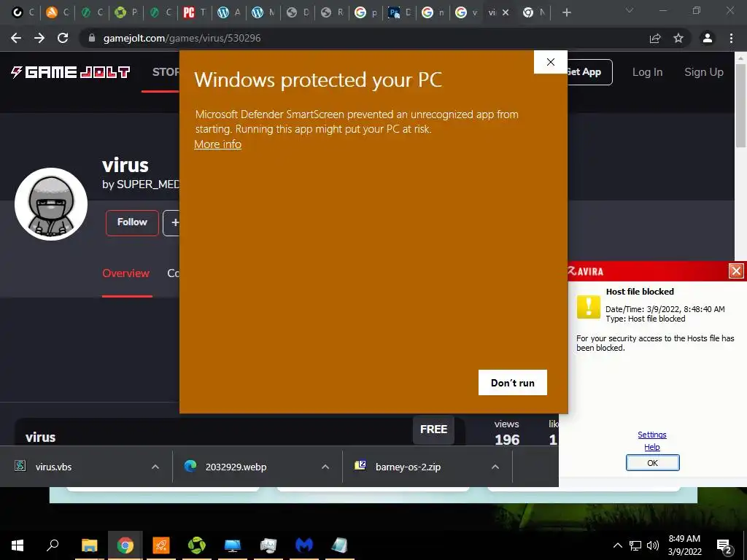Click the Avira yellow warning icon
This screenshot has height=560, width=747.
tap(589, 307)
